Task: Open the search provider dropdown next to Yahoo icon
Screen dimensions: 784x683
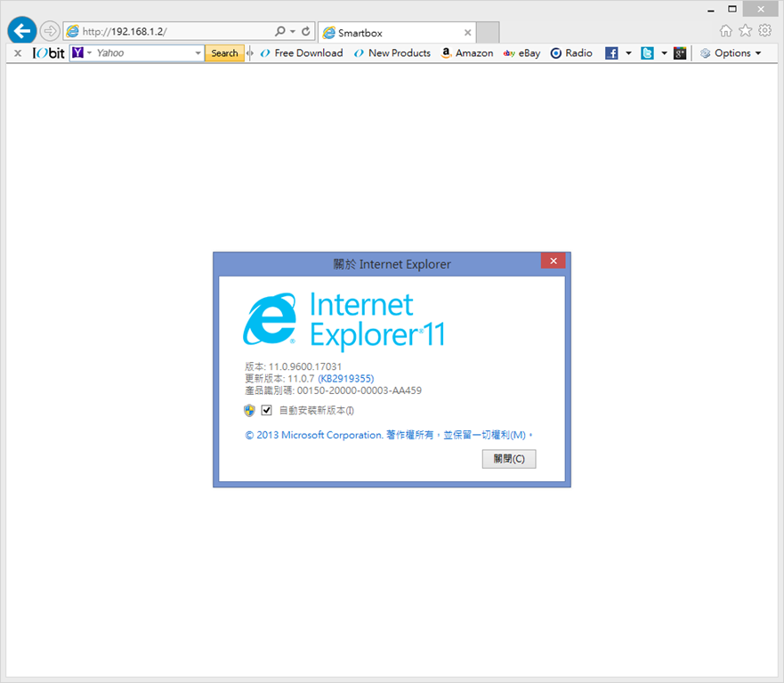Action: click(90, 52)
